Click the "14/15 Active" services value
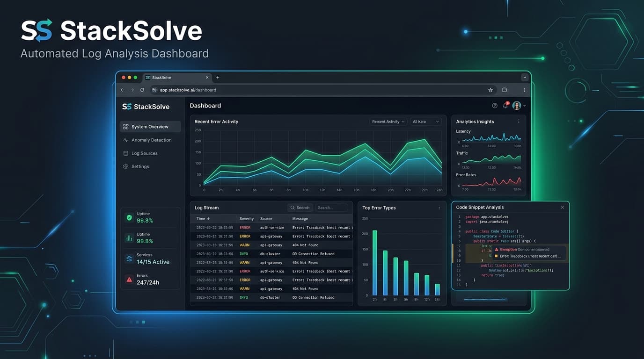Screen dimensions: 644x359 click(153, 262)
